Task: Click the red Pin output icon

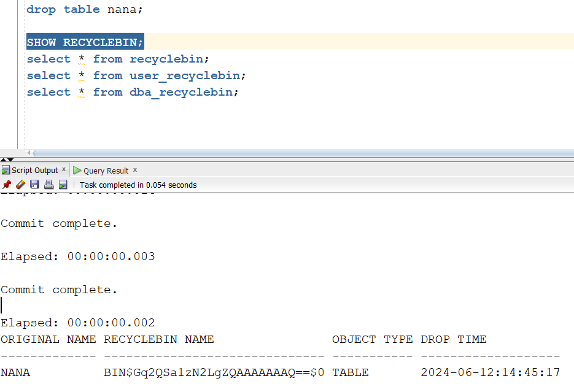Action: (7, 185)
